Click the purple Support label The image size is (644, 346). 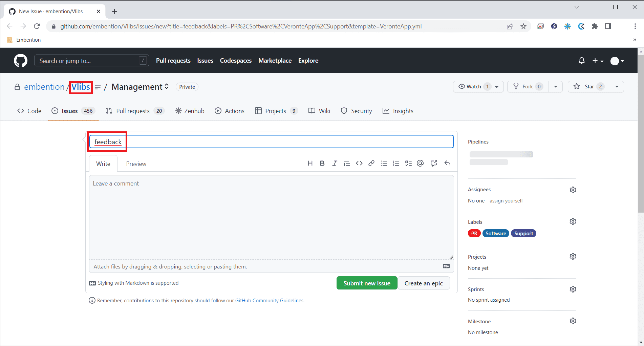point(523,234)
